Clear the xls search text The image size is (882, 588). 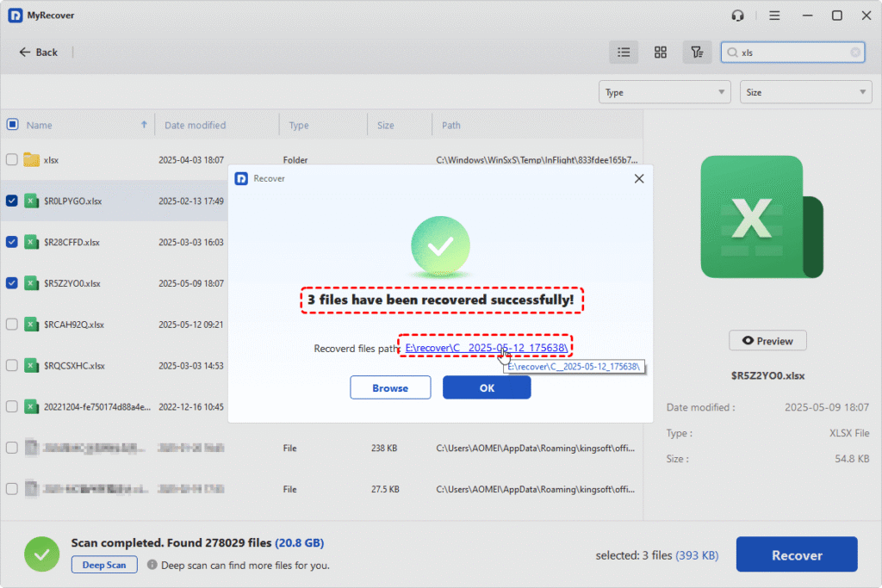pos(855,53)
